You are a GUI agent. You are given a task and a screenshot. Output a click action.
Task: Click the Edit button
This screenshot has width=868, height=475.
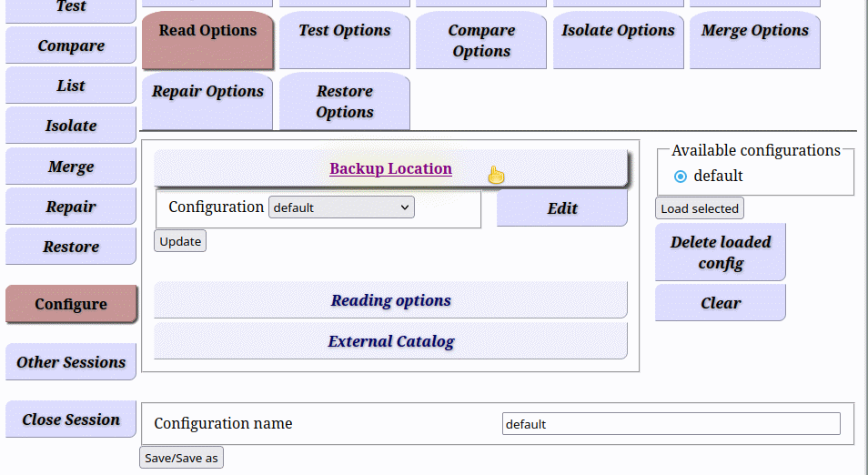562,208
